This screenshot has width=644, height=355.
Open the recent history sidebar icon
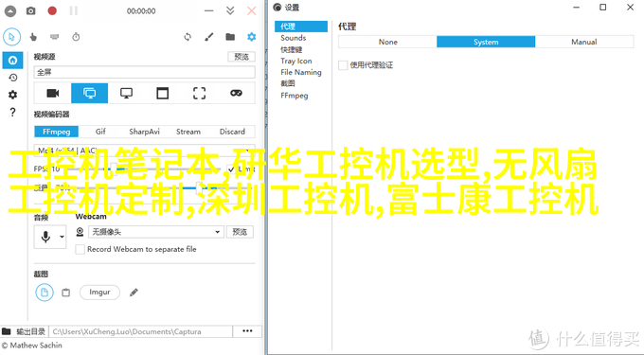coord(12,78)
